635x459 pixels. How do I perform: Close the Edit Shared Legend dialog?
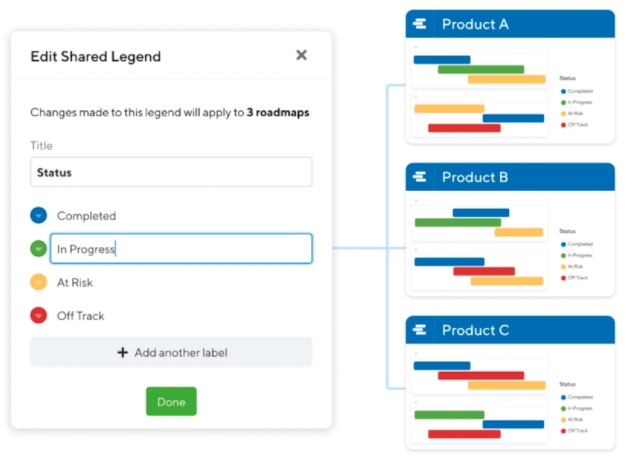point(301,55)
